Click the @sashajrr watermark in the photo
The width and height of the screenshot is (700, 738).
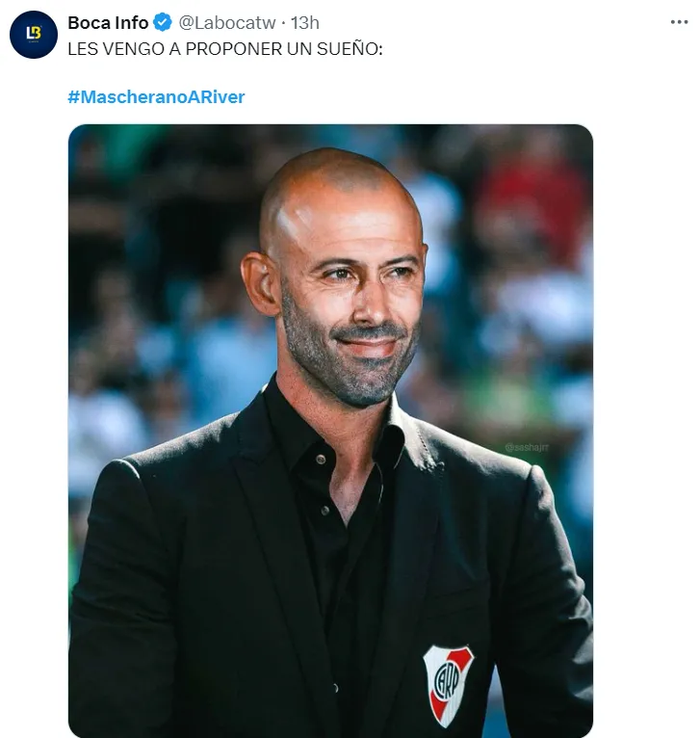pyautogui.click(x=527, y=447)
